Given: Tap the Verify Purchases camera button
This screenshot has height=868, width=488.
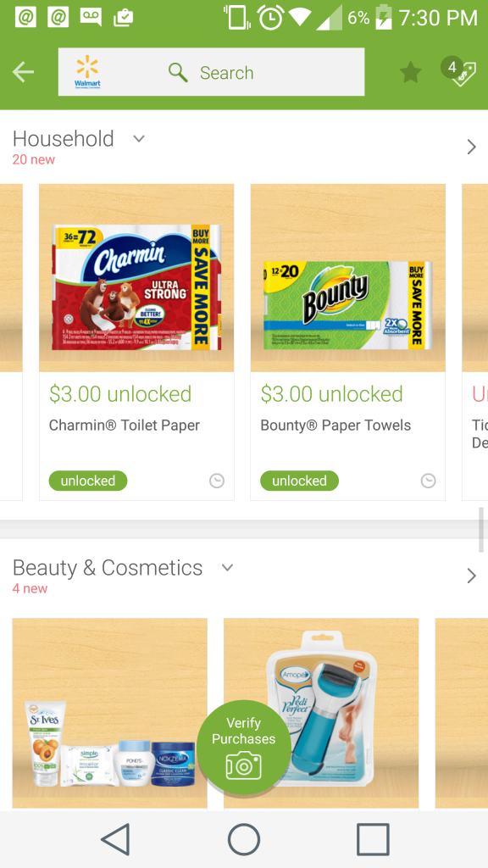Looking at the screenshot, I should tap(243, 748).
